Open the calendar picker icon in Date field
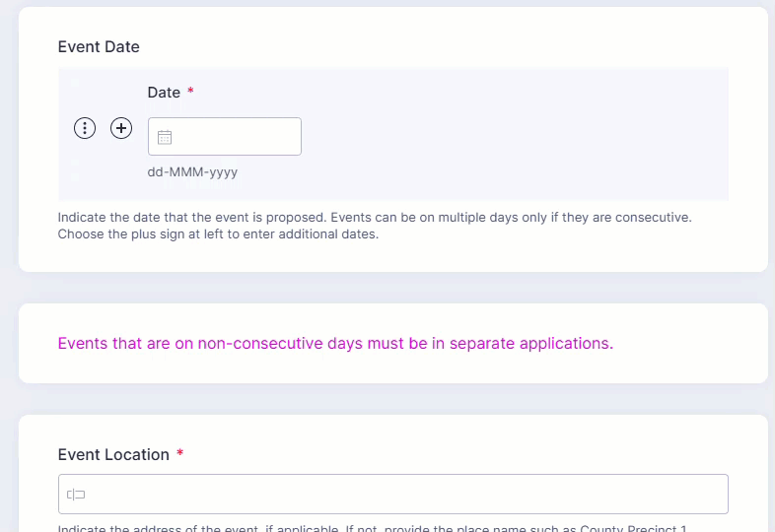The width and height of the screenshot is (775, 532). pyautogui.click(x=165, y=137)
